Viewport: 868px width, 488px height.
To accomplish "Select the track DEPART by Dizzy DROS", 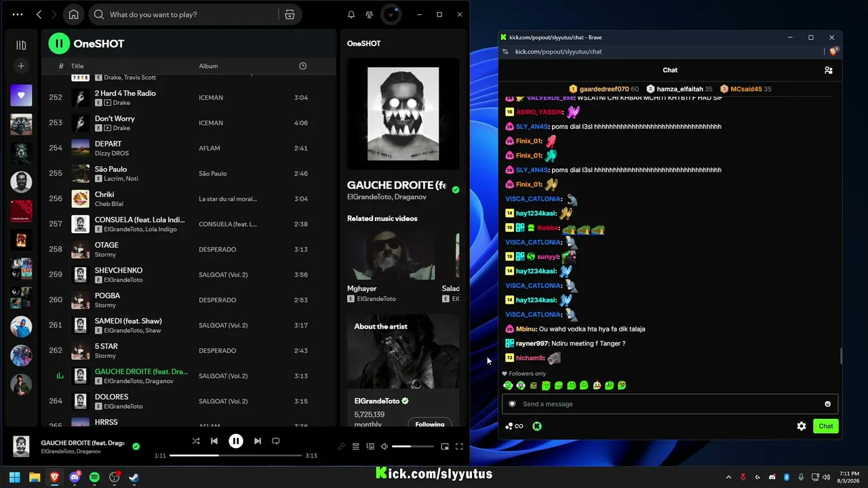I will 188,148.
